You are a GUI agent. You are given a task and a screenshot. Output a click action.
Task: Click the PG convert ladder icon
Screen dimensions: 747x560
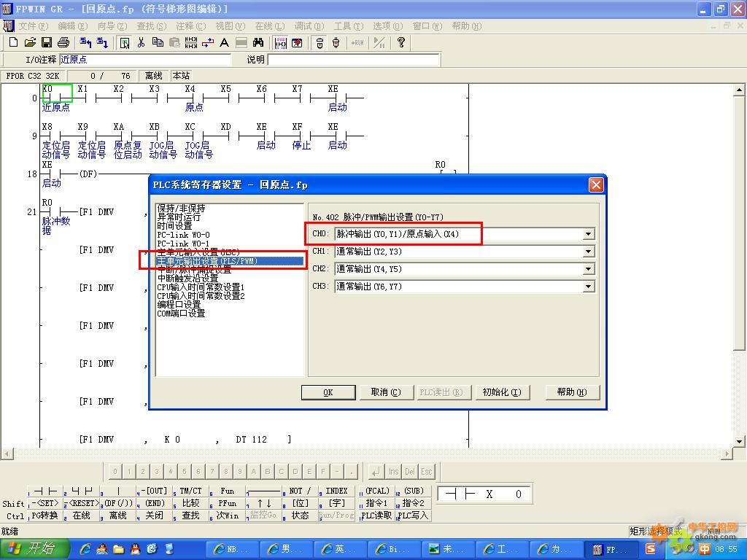click(190, 43)
